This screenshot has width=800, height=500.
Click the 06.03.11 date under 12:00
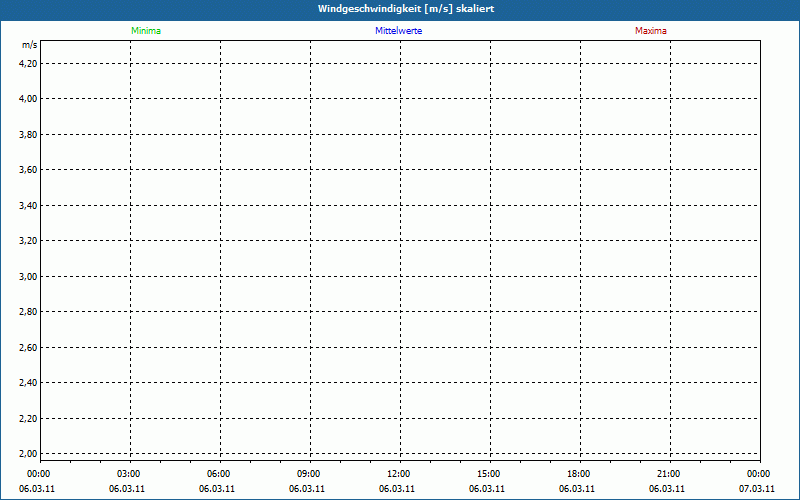(397, 489)
